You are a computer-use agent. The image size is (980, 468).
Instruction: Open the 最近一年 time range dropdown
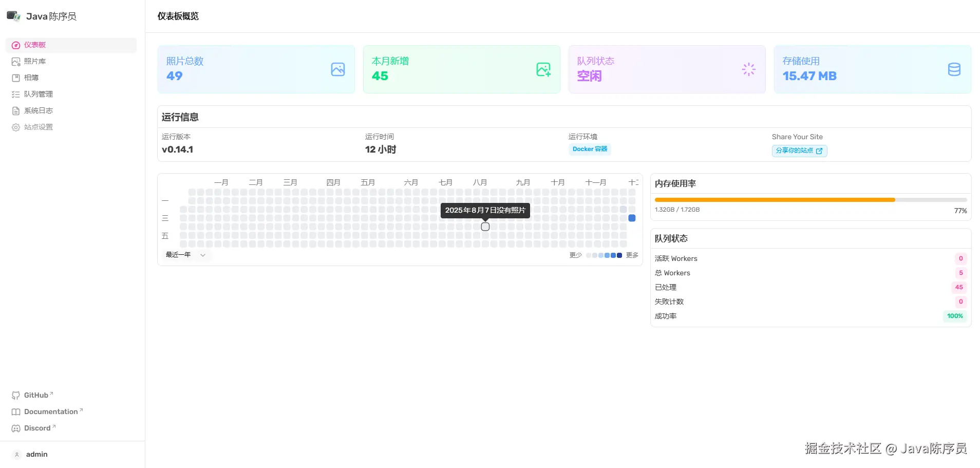click(185, 255)
